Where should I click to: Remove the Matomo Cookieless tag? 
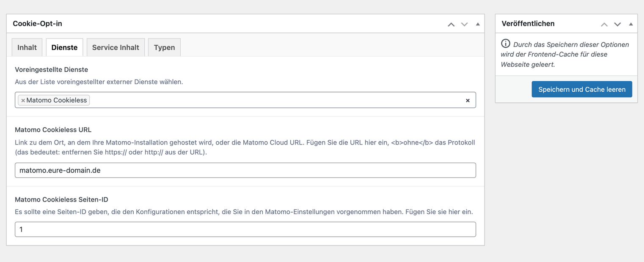tap(23, 101)
